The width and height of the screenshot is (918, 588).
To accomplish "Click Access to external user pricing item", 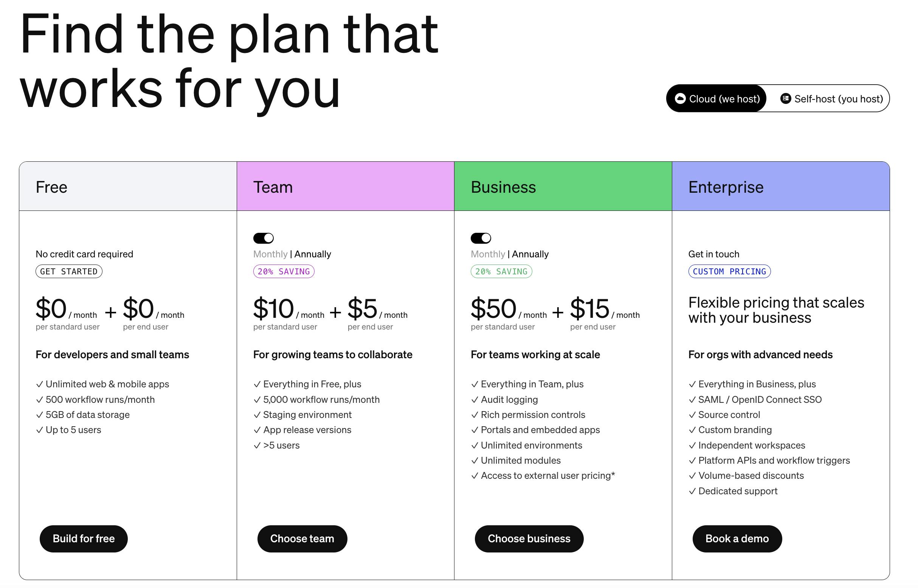I will tap(547, 476).
